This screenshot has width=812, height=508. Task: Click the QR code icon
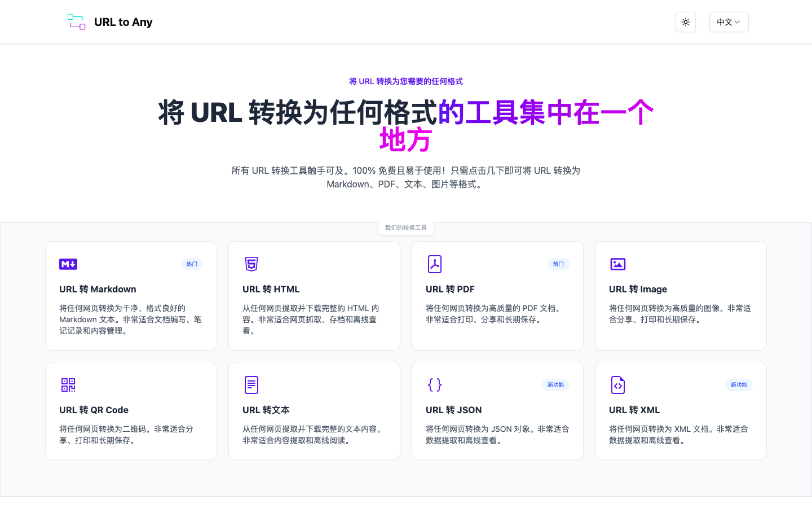(x=68, y=385)
